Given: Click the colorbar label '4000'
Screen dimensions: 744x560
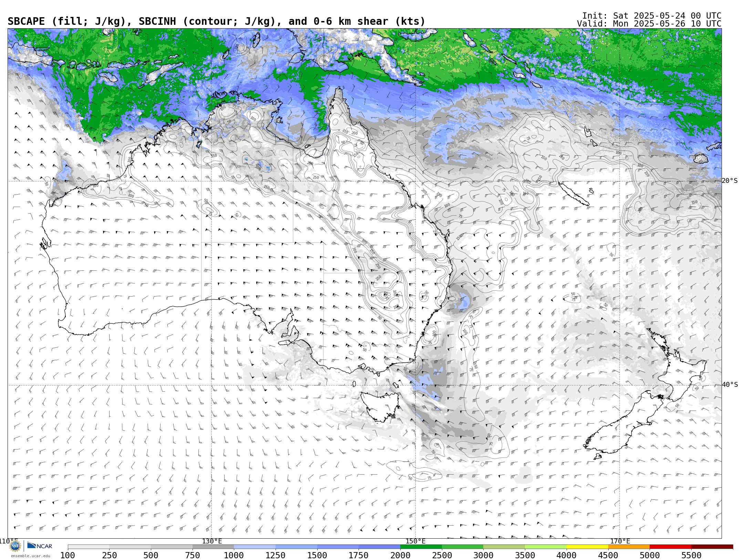Looking at the screenshot, I should point(567,556).
